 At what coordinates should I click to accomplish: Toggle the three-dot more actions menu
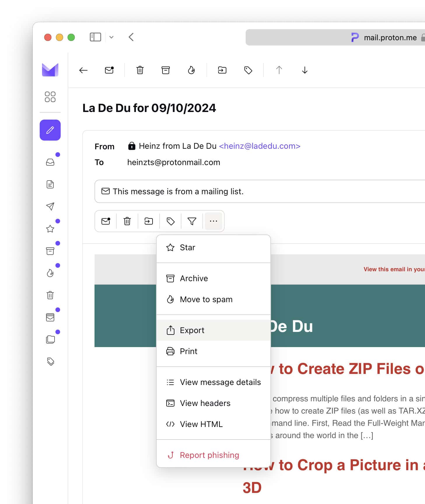click(x=214, y=221)
